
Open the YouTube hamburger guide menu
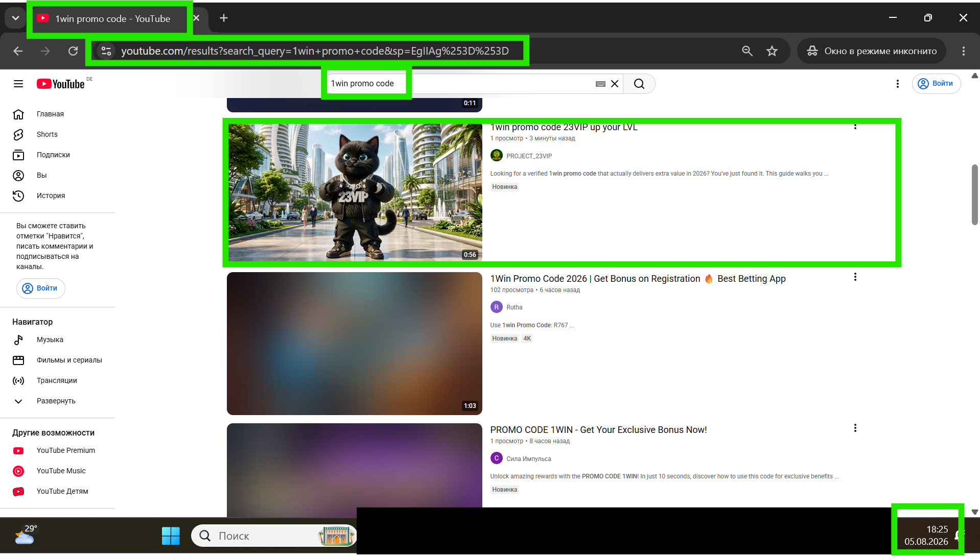tap(18, 84)
